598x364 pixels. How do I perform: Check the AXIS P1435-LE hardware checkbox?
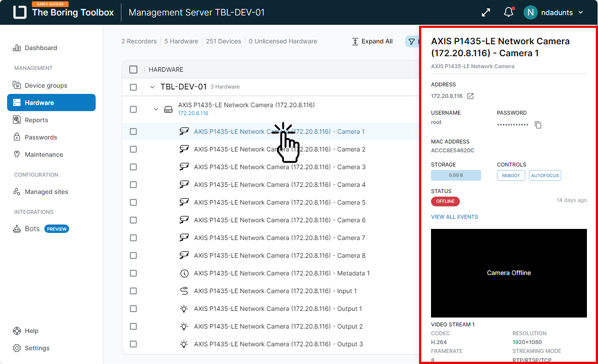[x=133, y=109]
